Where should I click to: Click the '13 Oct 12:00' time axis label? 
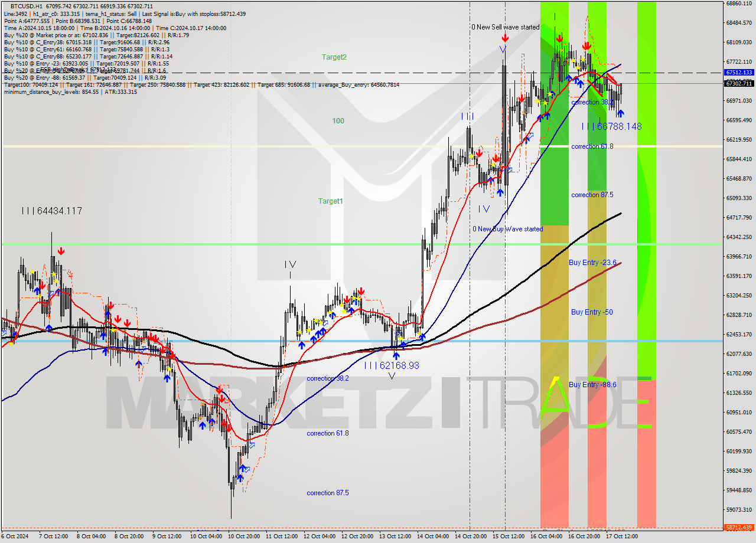(395, 537)
